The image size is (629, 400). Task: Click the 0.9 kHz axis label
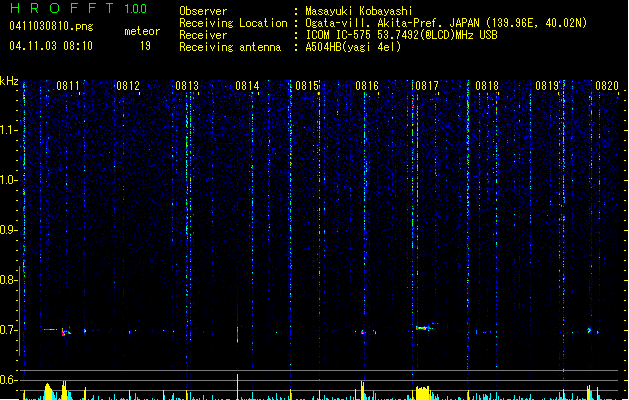[8, 230]
